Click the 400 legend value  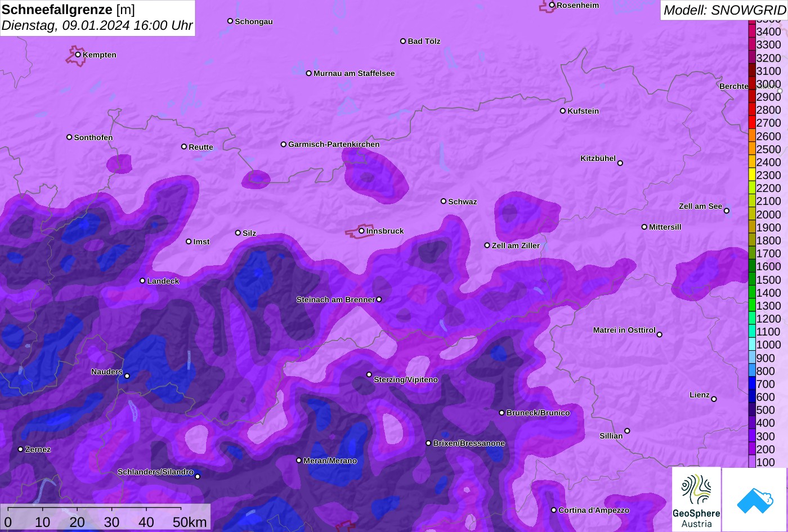(765, 423)
